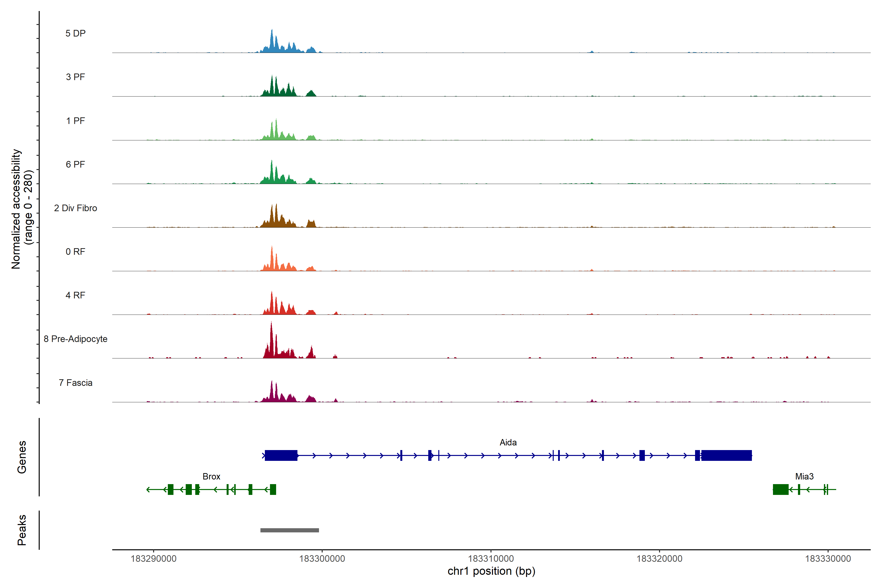This screenshot has height=588, width=882.
Task: Click the 2 Div Fibro track label
Action: [x=75, y=208]
